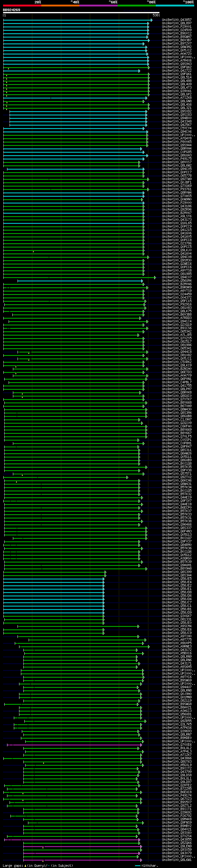Select hit label UniRef100_Q2HTE2
Viewport: 197px width, 868px height.
[176, 785]
